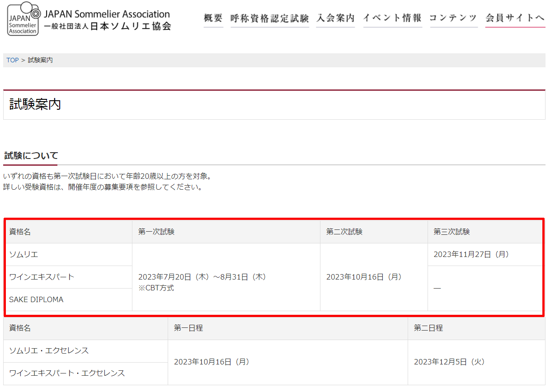Click the TOP breadcrumb link
Image resolution: width=555 pixels, height=392 pixels.
point(13,60)
